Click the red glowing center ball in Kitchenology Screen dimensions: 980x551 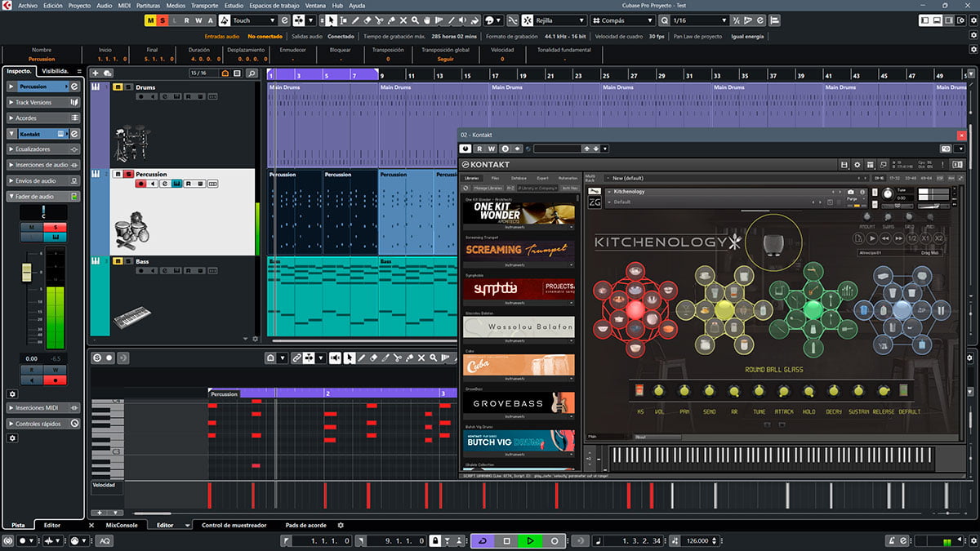[x=635, y=310]
